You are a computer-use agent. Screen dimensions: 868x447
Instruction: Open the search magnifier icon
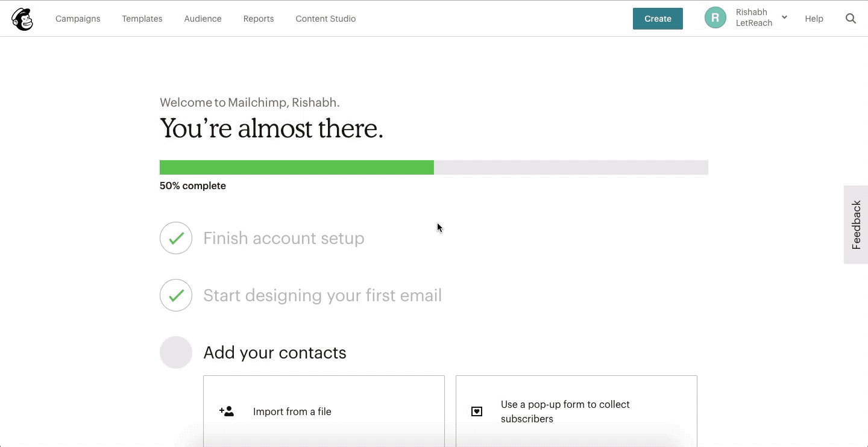point(851,19)
